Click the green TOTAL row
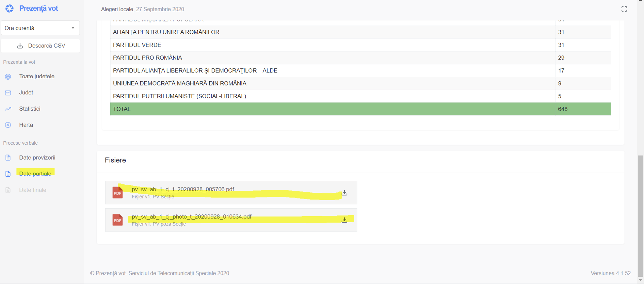 click(x=360, y=109)
